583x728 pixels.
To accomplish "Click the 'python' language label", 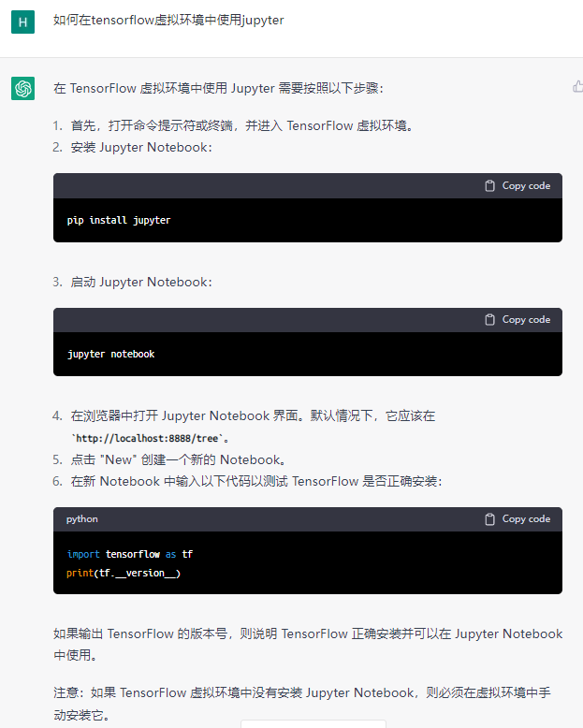I will (81, 519).
